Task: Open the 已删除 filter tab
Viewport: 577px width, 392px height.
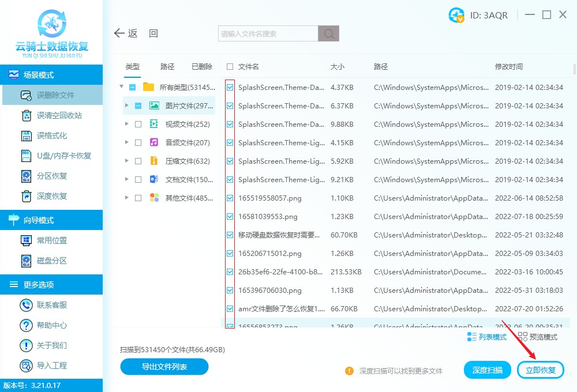Action: 201,66
